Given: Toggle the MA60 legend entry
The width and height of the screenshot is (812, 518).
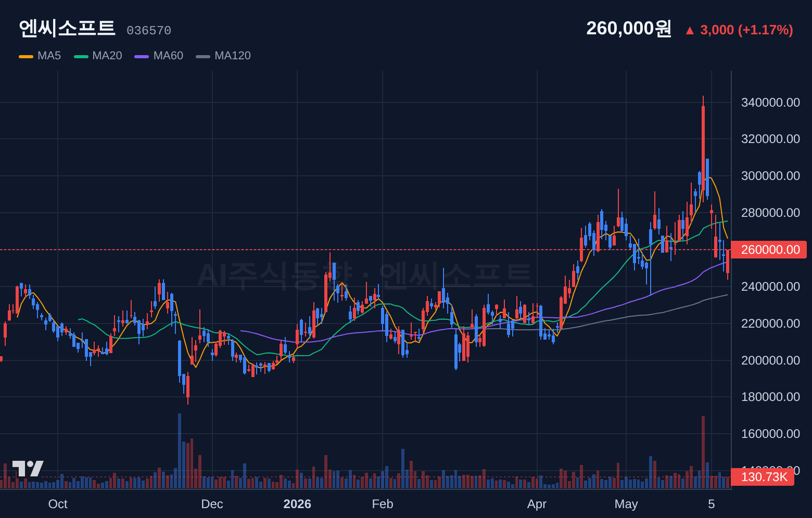Looking at the screenshot, I should tap(159, 56).
